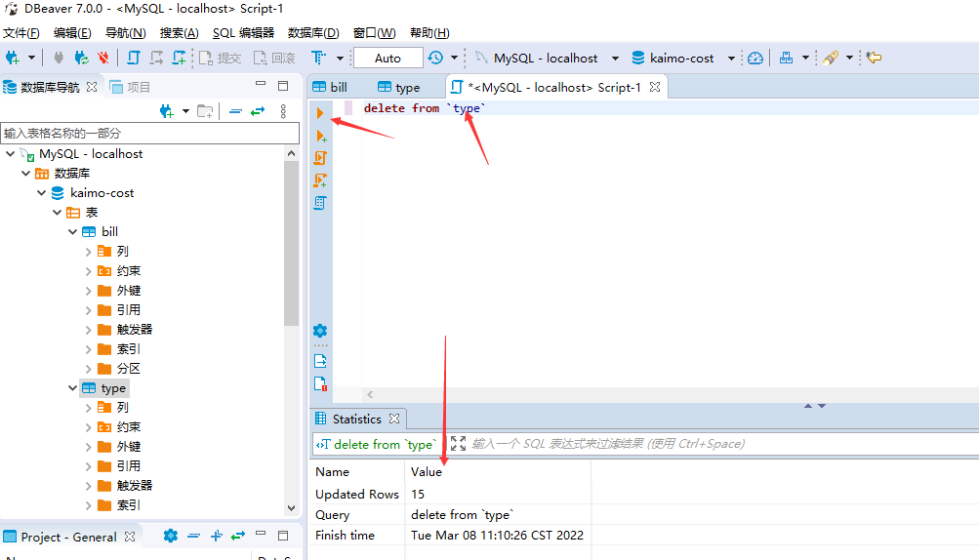Open the SQL 编辑器 menu
Image resolution: width=979 pixels, height=560 pixels.
pos(243,33)
